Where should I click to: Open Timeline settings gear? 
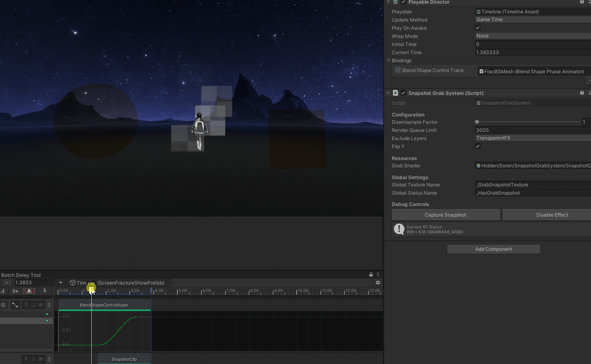point(378,283)
